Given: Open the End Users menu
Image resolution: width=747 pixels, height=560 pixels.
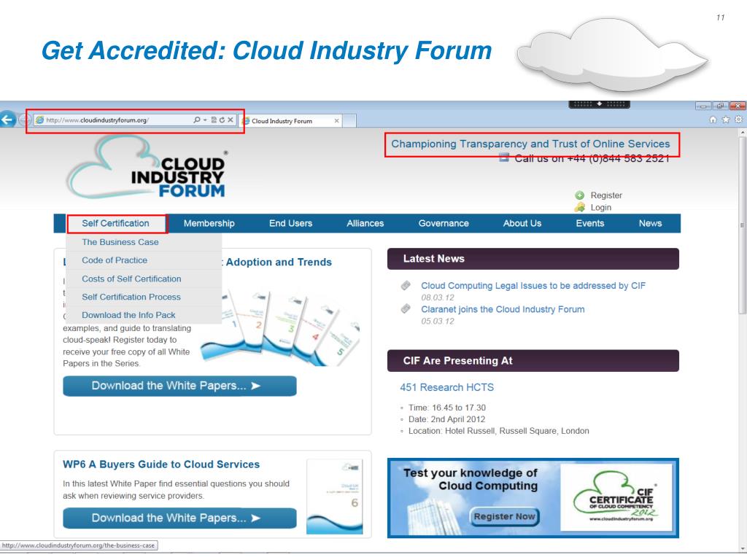Looking at the screenshot, I should [290, 223].
